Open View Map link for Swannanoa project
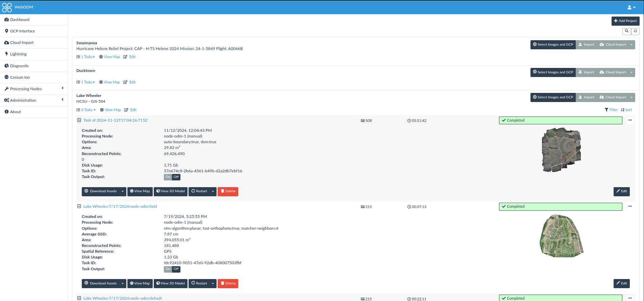The height and width of the screenshot is (301, 644). coord(109,57)
